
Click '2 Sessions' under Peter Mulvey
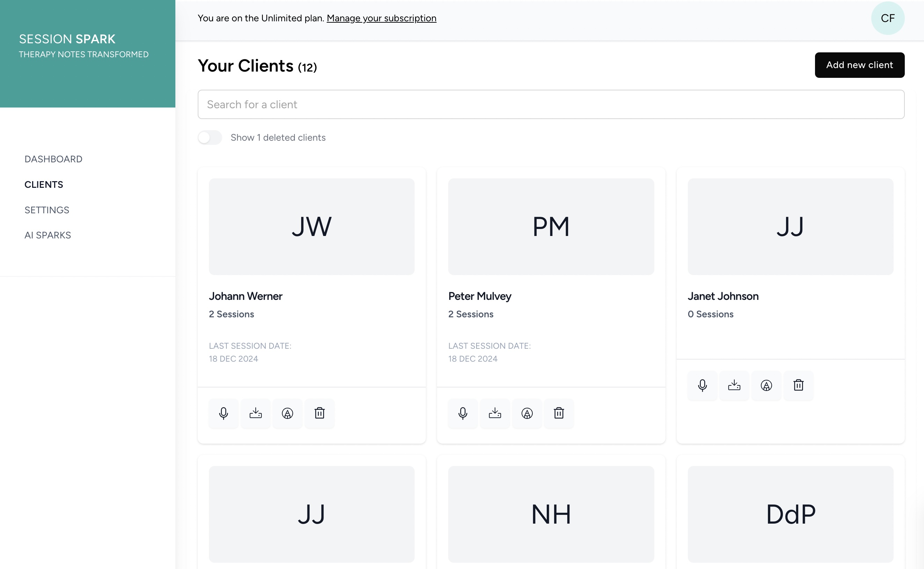pyautogui.click(x=471, y=314)
